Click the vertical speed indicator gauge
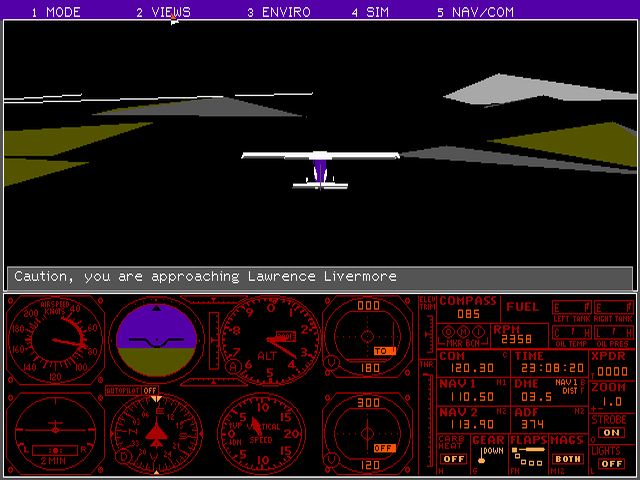This screenshot has width=640, height=480. pos(262,434)
